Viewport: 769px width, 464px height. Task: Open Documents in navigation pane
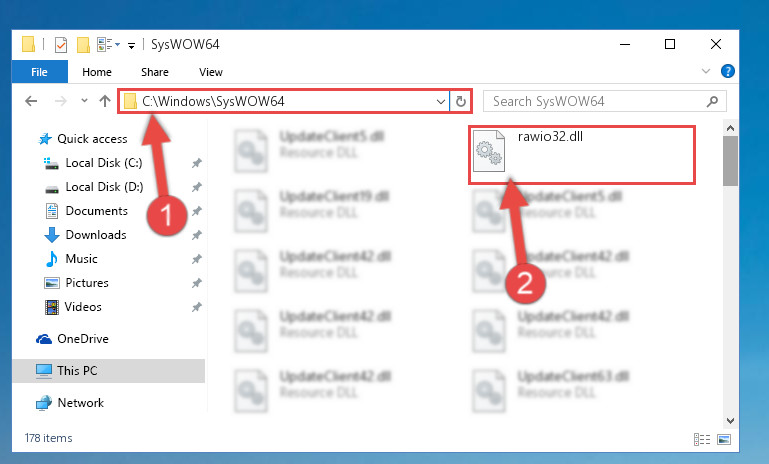pos(86,211)
